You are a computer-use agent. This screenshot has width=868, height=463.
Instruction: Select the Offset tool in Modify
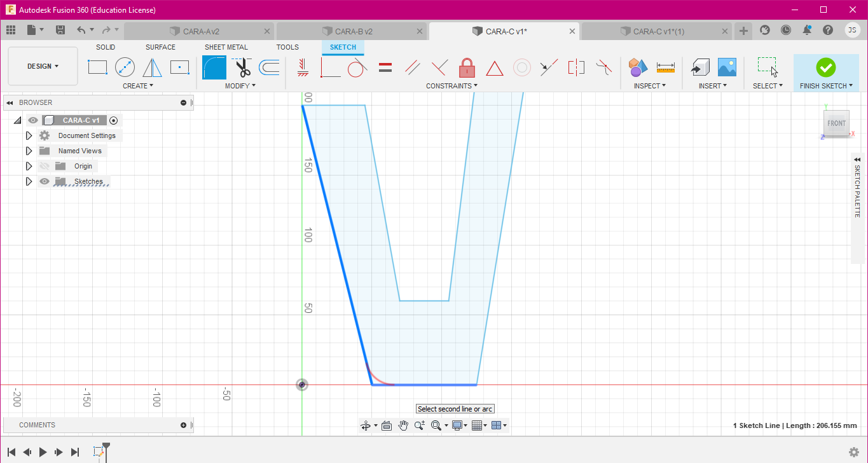[x=270, y=67]
